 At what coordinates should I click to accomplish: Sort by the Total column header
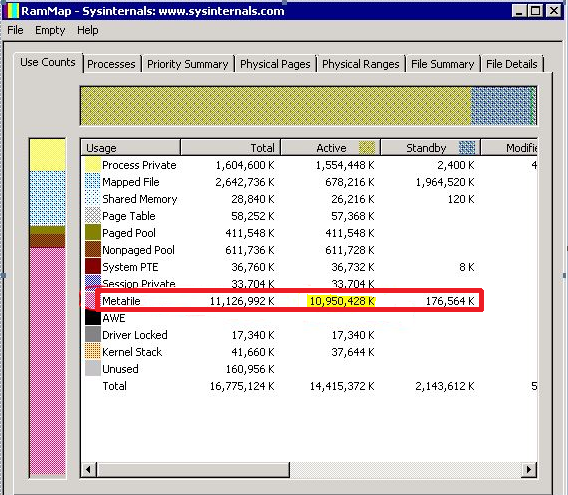230,148
